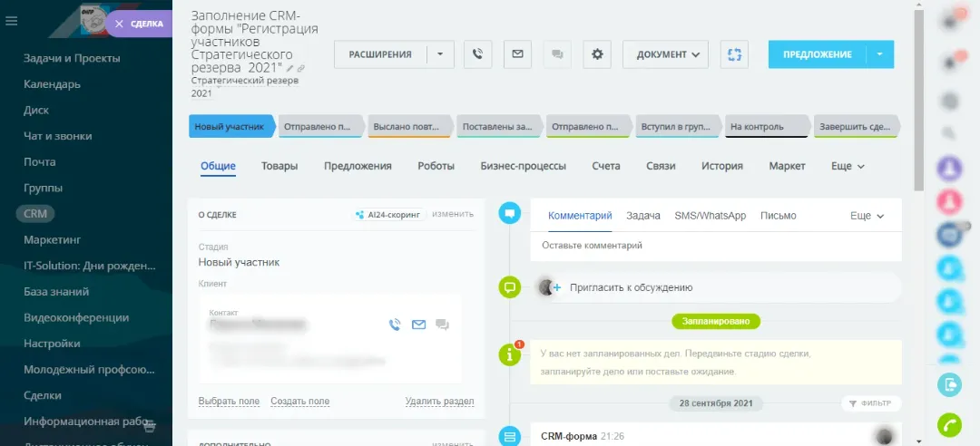Select the Завершить сде... stage
Screen dimensions: 980x446
(x=857, y=126)
